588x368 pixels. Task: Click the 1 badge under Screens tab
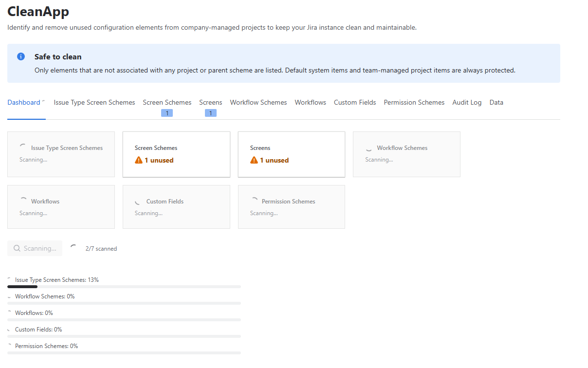211,112
